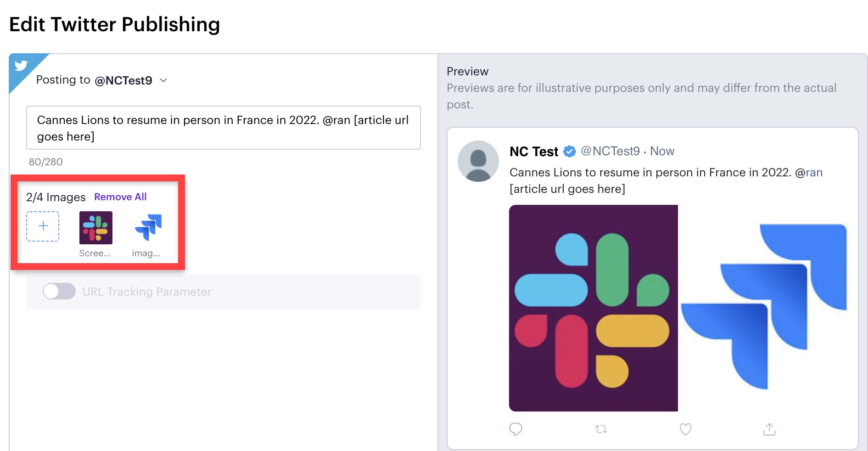Click the NC Test profile avatar

(478, 161)
